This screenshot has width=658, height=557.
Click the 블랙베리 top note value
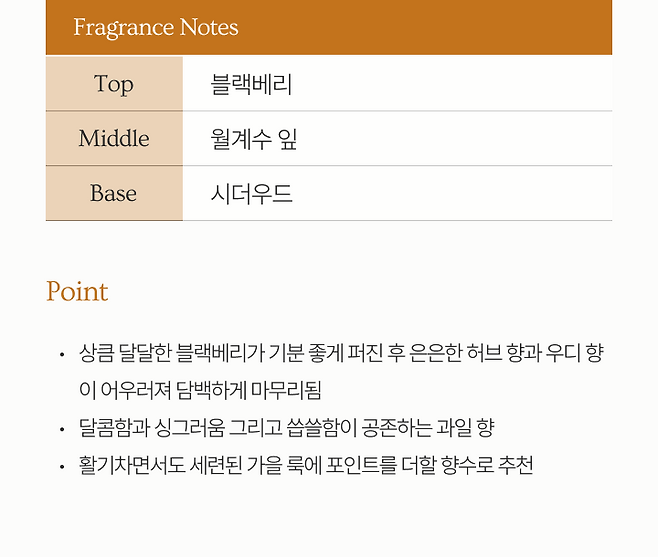tap(252, 84)
